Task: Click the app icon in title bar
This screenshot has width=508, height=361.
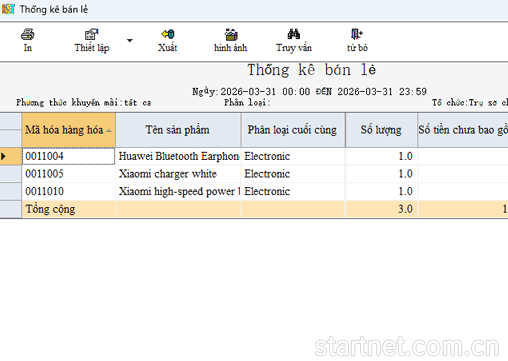Action: (8, 9)
